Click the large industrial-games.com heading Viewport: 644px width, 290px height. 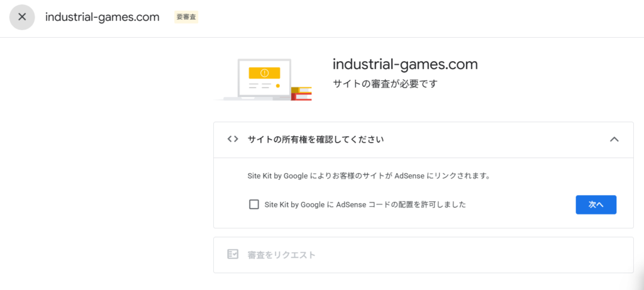405,64
